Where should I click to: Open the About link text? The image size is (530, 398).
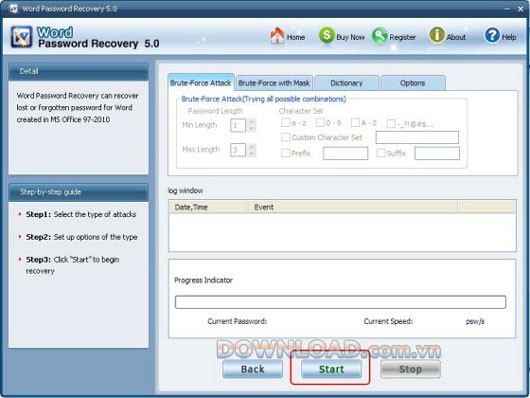pos(456,37)
